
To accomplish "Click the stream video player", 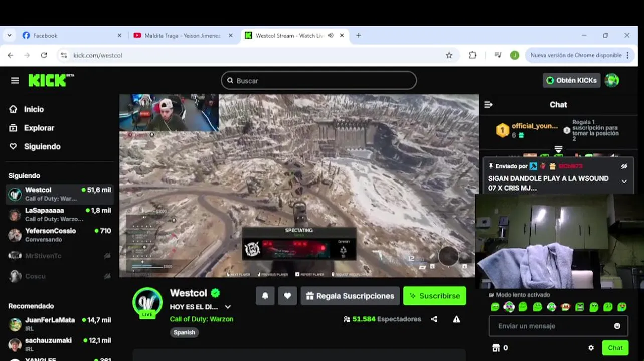I will click(x=299, y=186).
